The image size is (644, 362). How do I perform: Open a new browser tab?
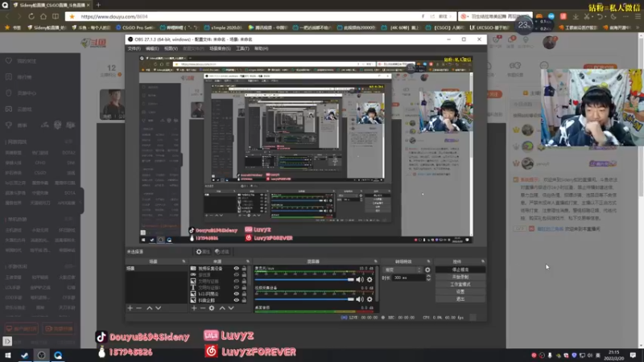[98, 5]
